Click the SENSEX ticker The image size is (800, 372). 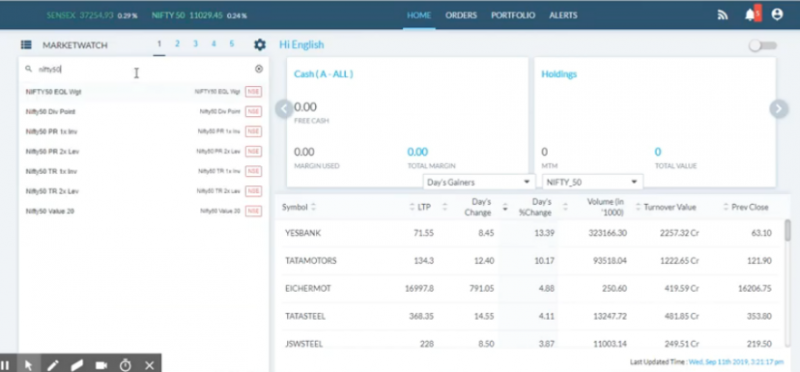coord(92,15)
